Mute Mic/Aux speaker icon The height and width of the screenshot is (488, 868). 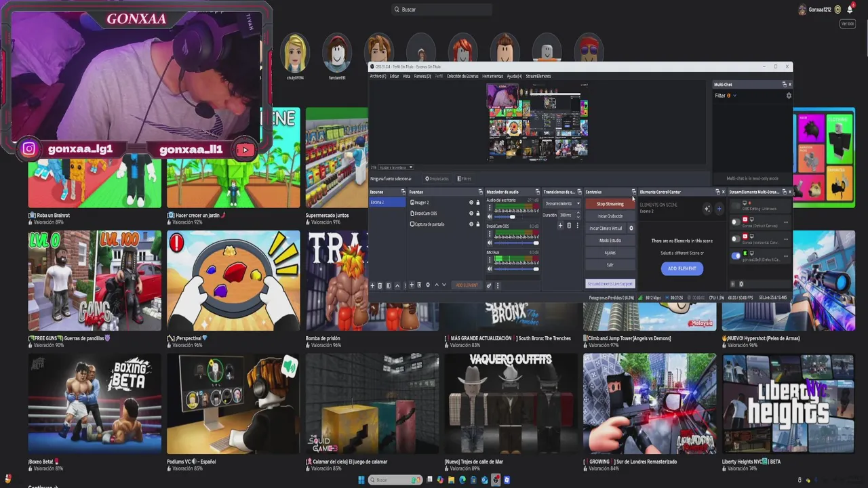pos(490,269)
